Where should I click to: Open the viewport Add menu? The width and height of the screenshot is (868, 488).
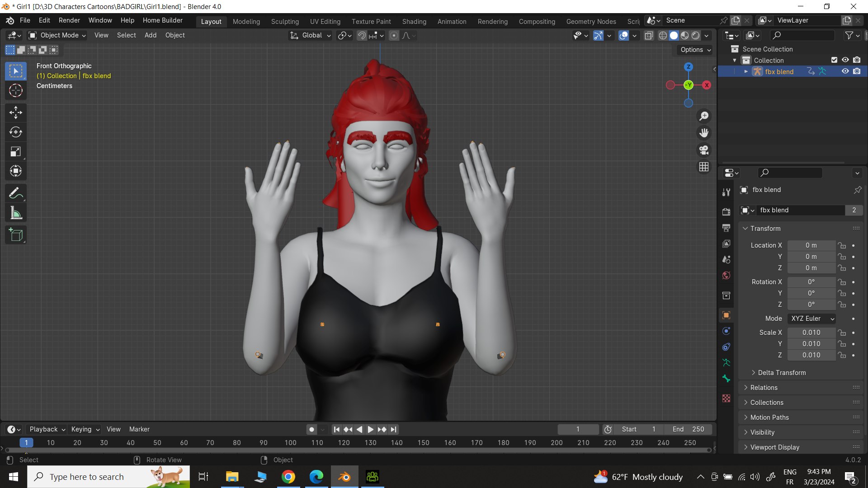151,35
